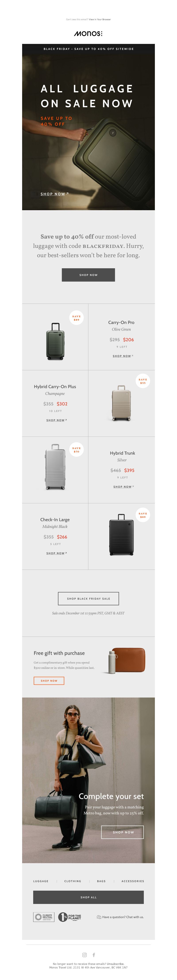Image resolution: width=177 pixels, height=980 pixels.
Task: Select the Clothing footer category
Action: 73,881
